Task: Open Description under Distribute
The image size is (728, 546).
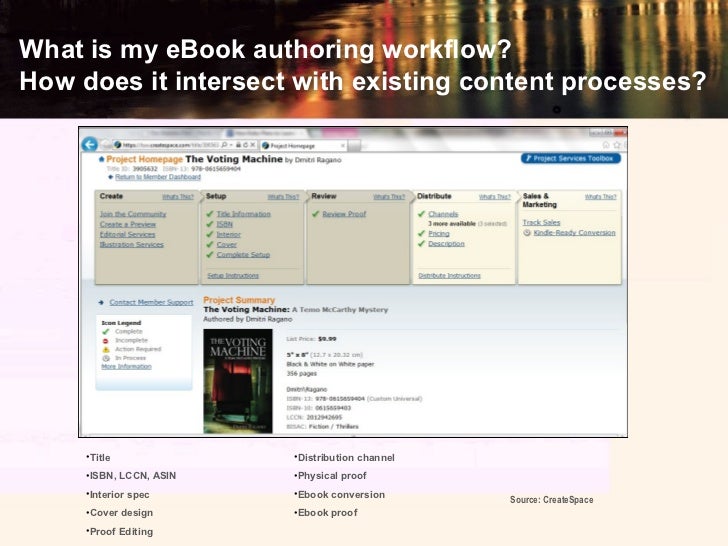Action: point(446,244)
